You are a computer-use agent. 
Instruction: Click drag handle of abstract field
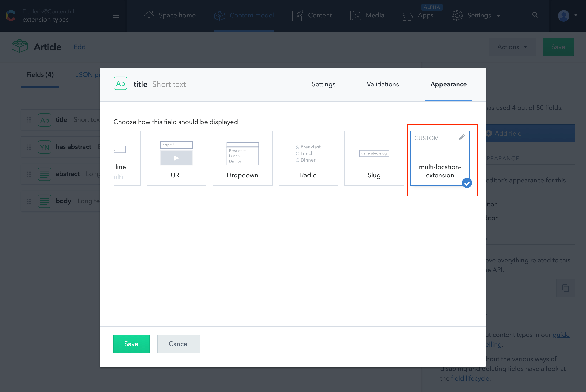click(x=29, y=174)
